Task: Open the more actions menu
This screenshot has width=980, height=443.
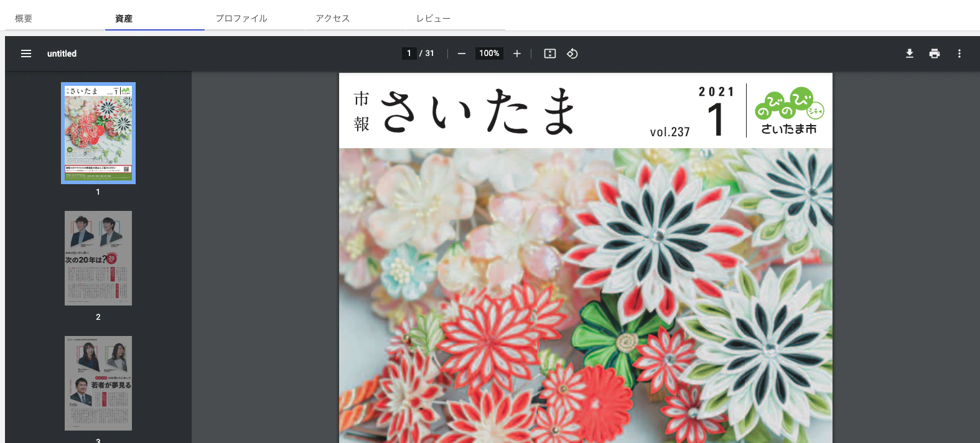Action: click(959, 54)
